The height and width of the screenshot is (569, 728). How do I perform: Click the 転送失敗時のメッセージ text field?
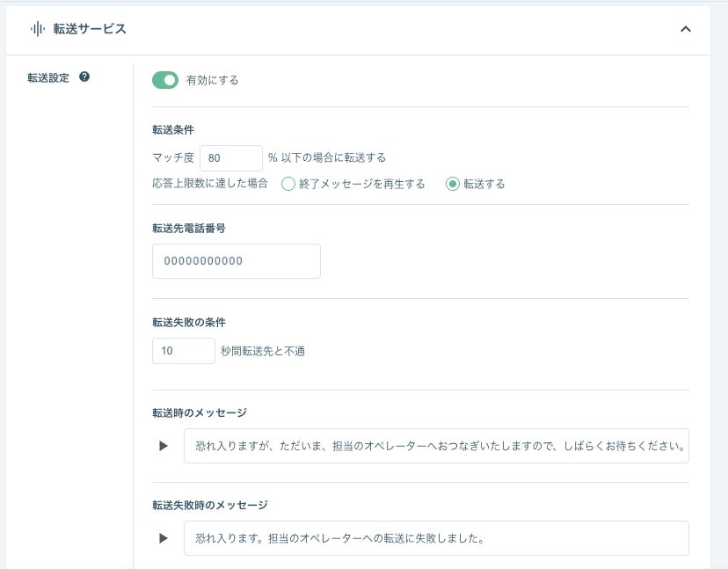[x=436, y=538]
